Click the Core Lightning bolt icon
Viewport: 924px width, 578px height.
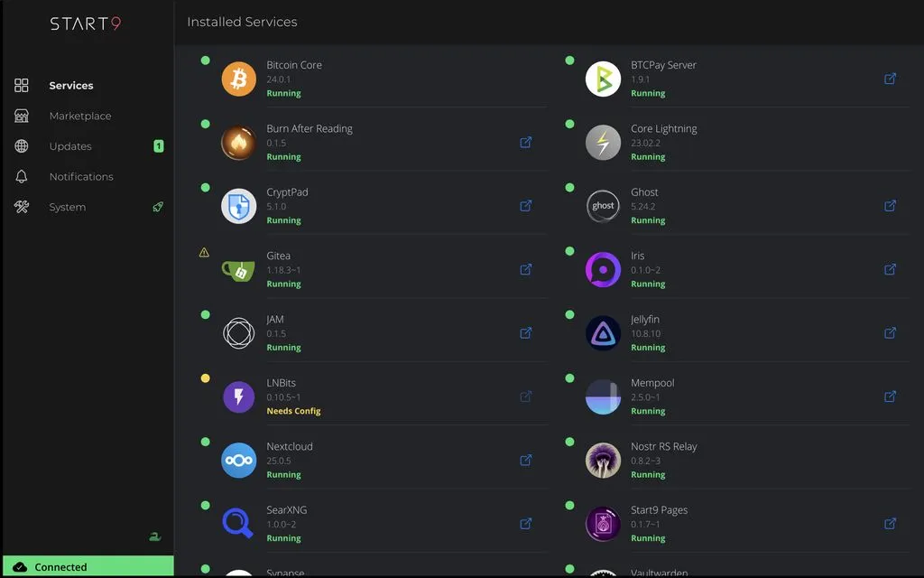click(x=603, y=143)
